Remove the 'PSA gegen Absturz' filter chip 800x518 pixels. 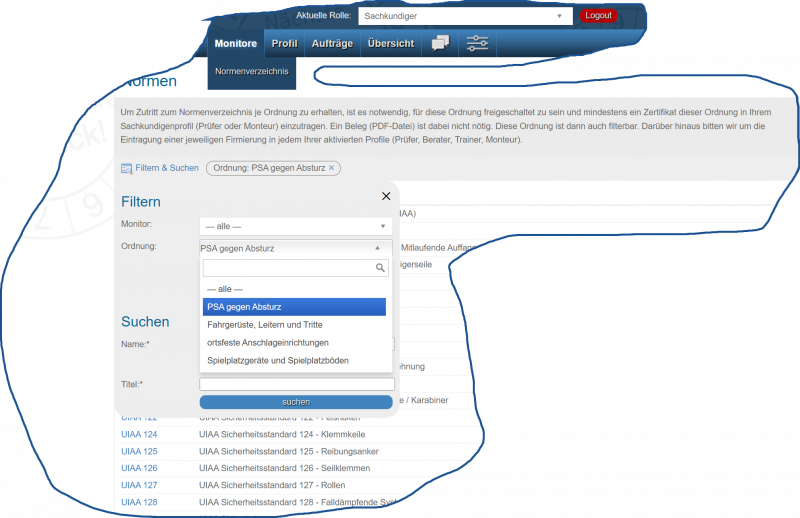pyautogui.click(x=331, y=168)
